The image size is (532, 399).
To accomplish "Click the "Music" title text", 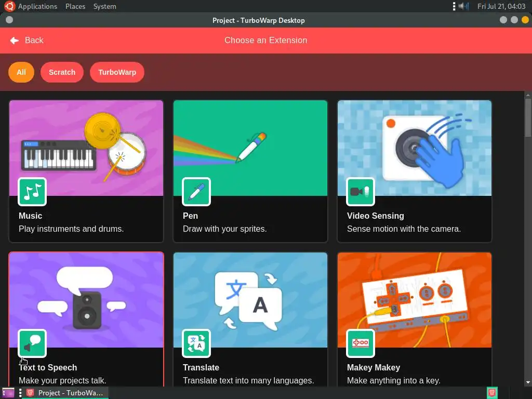I will [x=31, y=216].
